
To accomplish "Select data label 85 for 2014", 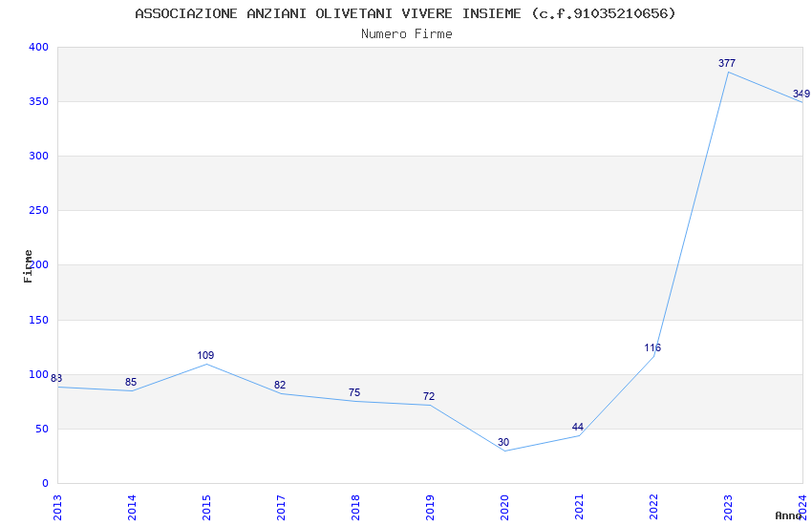I will point(131,382).
